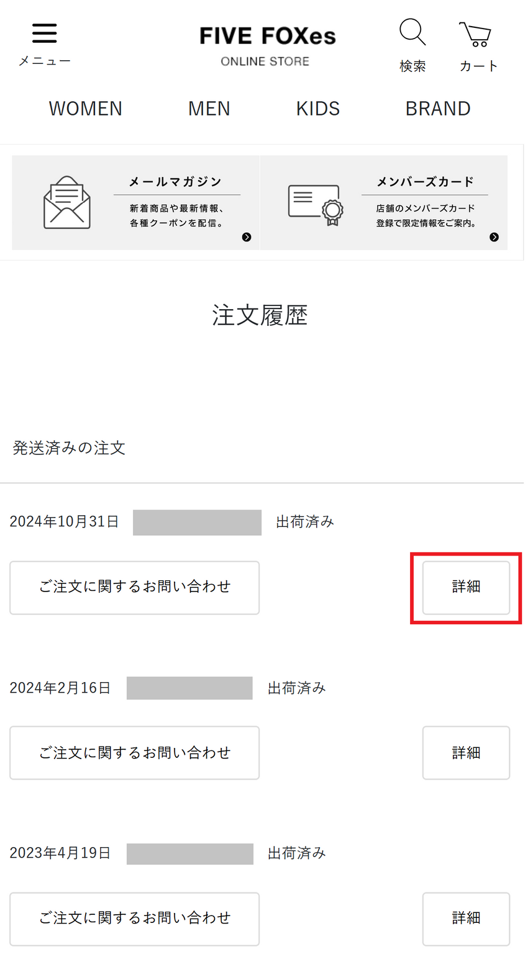Open the shopping cart icon

(x=476, y=34)
